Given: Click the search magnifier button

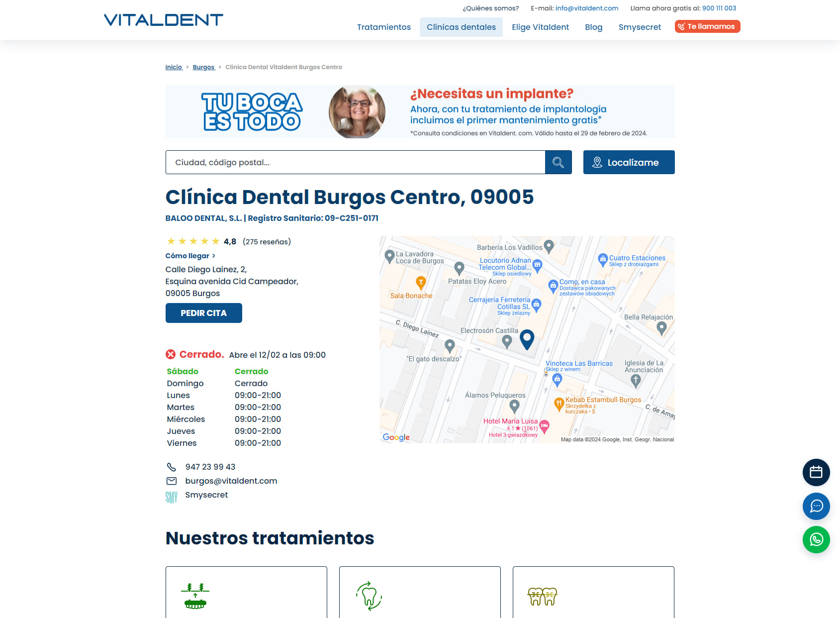Looking at the screenshot, I should (558, 162).
